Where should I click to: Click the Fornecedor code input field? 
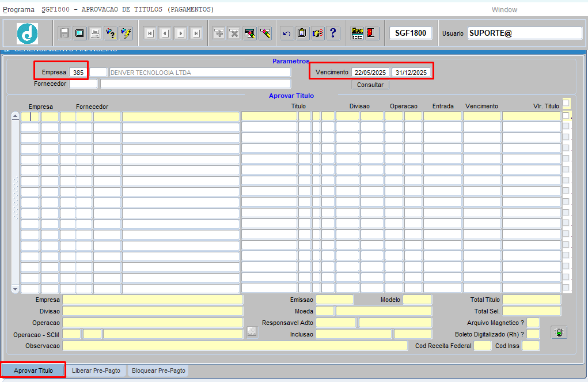coord(83,84)
